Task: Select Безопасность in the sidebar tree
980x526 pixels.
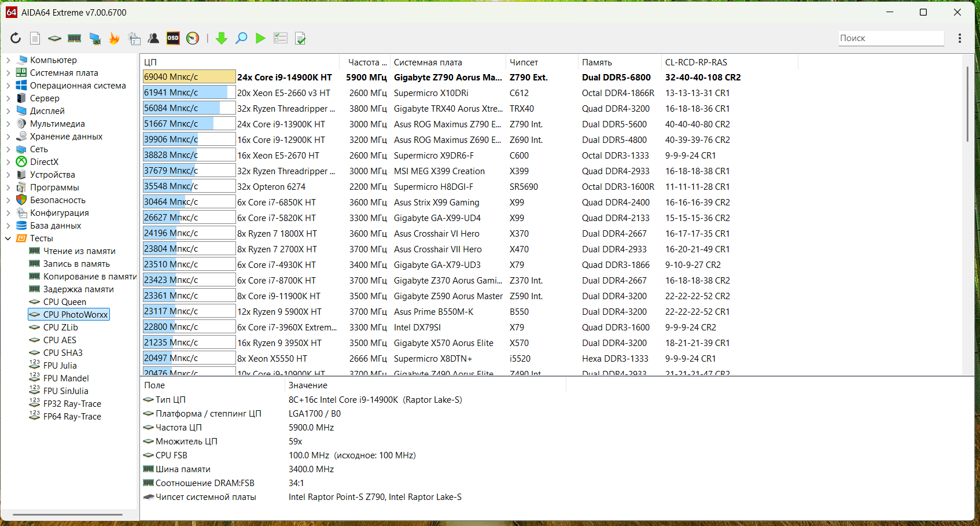Action: point(58,200)
